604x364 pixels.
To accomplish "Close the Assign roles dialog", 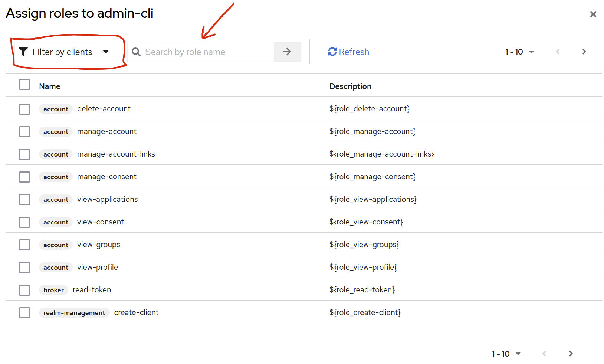I will click(593, 14).
